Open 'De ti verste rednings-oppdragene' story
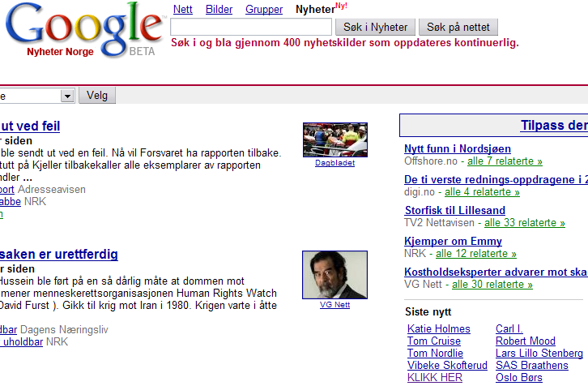 click(x=496, y=179)
